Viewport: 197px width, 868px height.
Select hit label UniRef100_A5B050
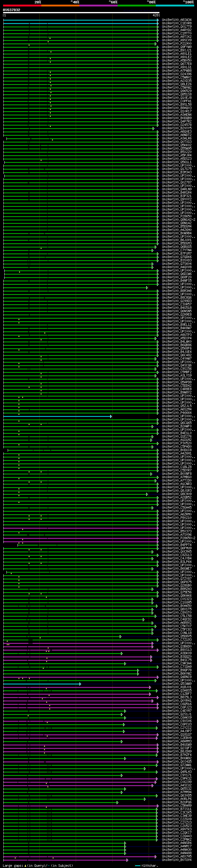pos(177,60)
